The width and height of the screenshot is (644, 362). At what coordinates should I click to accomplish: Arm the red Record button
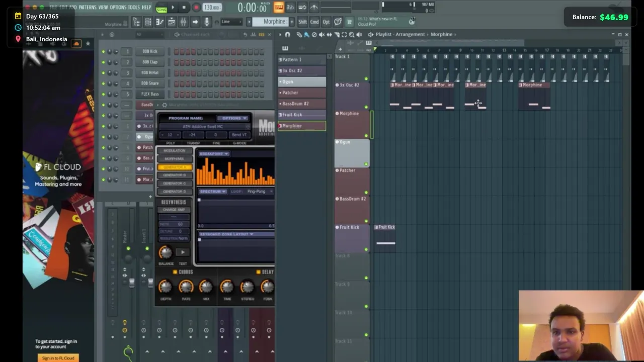coord(196,8)
